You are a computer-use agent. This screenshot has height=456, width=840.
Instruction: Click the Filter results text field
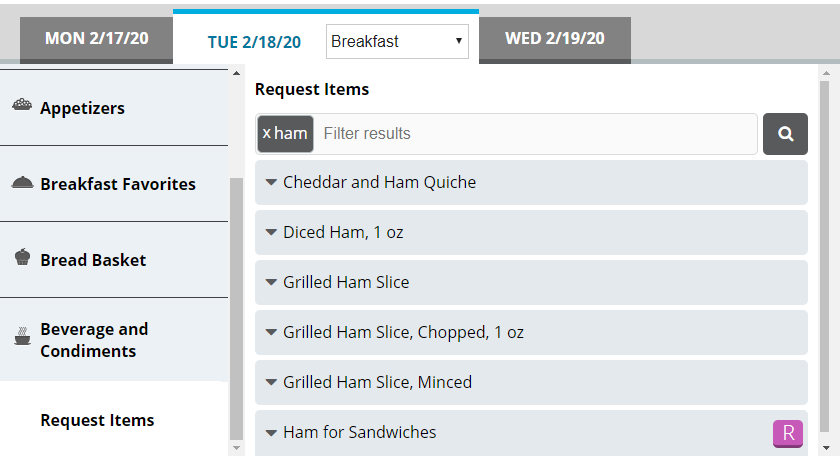pyautogui.click(x=535, y=134)
